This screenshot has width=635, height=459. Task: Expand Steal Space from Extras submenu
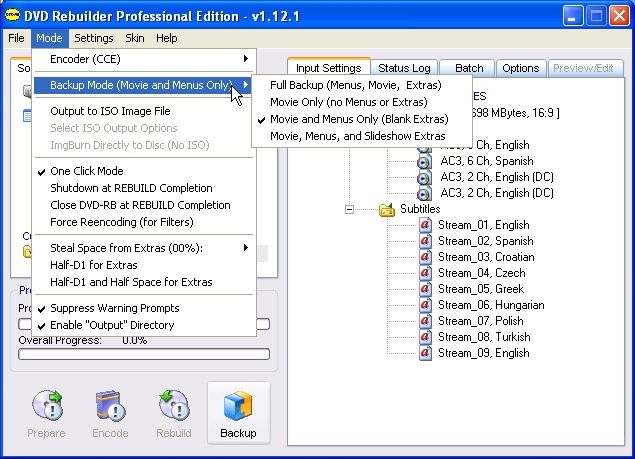pyautogui.click(x=144, y=248)
